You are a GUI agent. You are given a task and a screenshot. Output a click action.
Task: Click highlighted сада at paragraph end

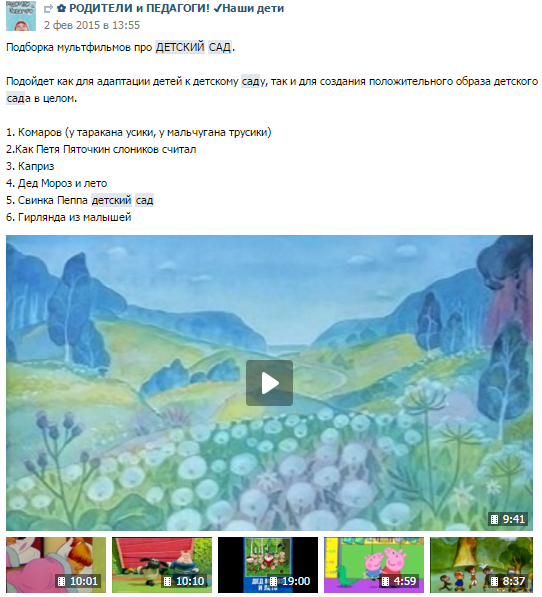coord(18,99)
